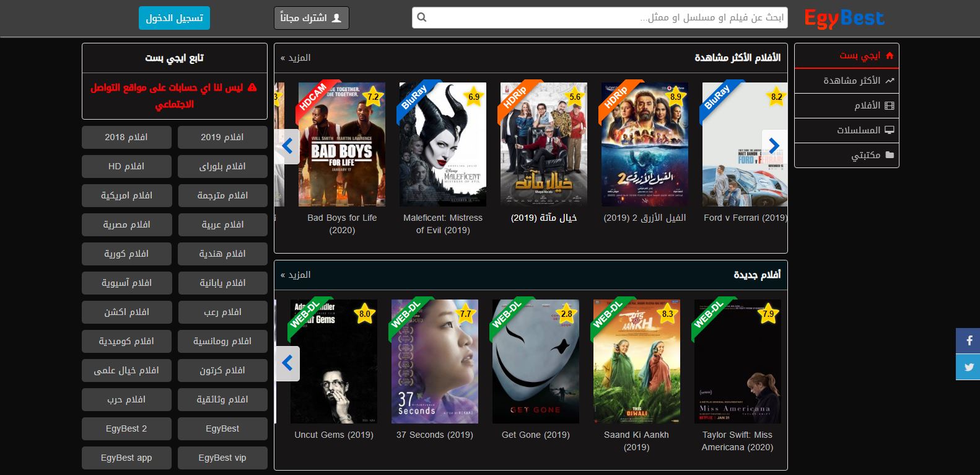Image resolution: width=980 pixels, height=475 pixels.
Task: Open Saand Ki Aankh poster
Action: point(637,362)
